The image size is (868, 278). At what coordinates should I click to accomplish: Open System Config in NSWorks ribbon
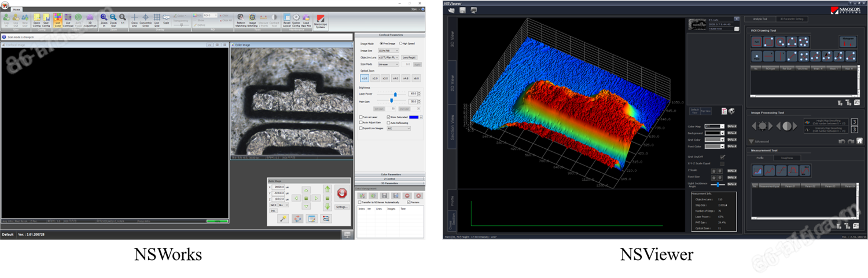296,20
